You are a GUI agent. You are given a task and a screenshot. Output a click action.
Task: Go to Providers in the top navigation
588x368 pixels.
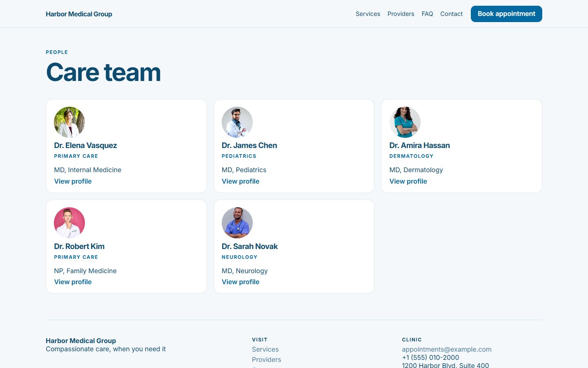tap(401, 14)
